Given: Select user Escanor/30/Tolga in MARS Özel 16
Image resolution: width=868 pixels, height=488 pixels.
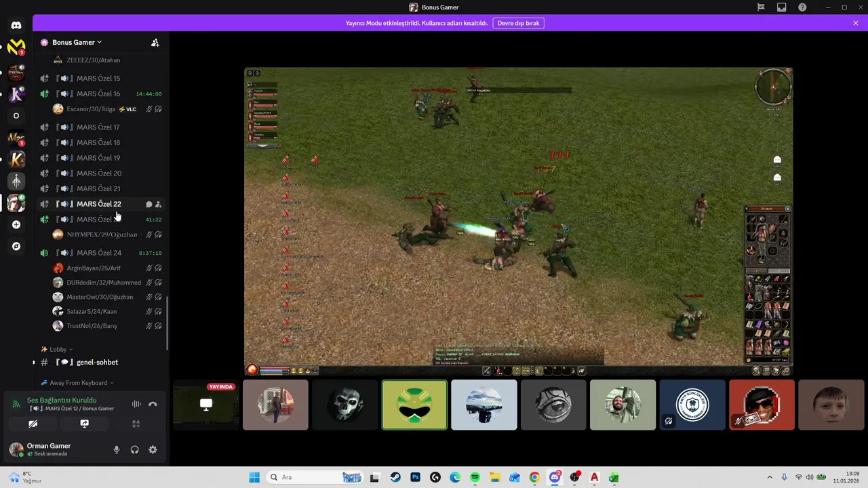Looking at the screenshot, I should [107, 109].
